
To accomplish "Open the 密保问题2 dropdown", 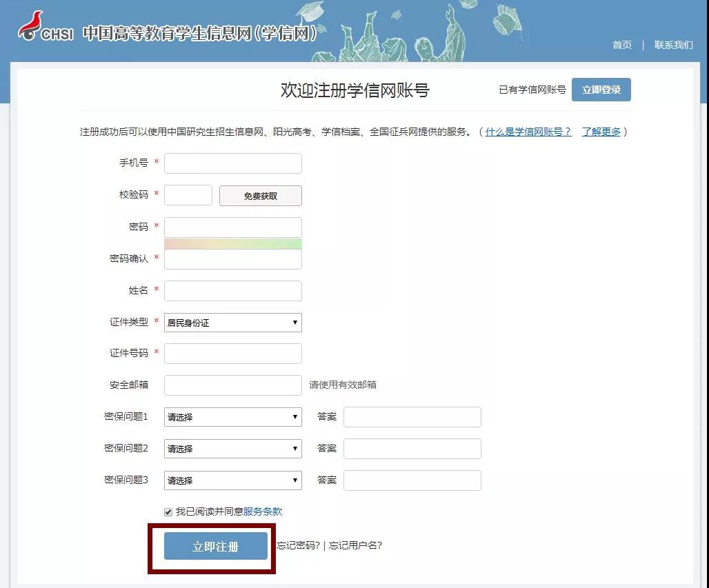I will click(x=233, y=449).
